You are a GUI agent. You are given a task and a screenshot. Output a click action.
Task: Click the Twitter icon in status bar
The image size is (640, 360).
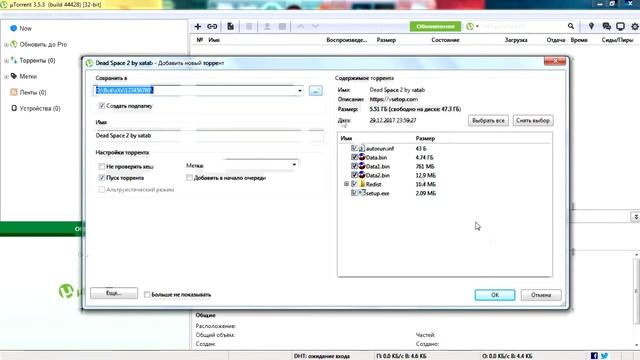(x=604, y=356)
